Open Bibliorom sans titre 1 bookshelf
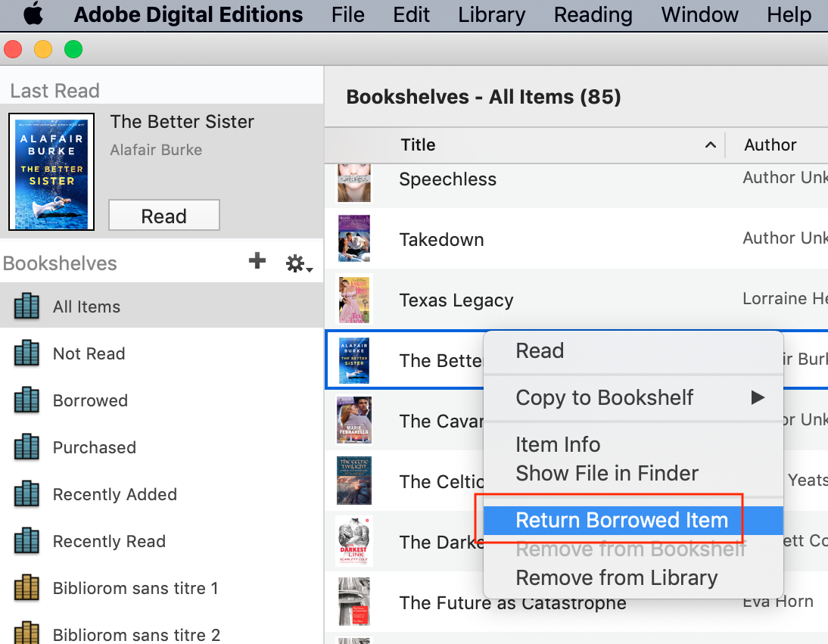 (135, 589)
